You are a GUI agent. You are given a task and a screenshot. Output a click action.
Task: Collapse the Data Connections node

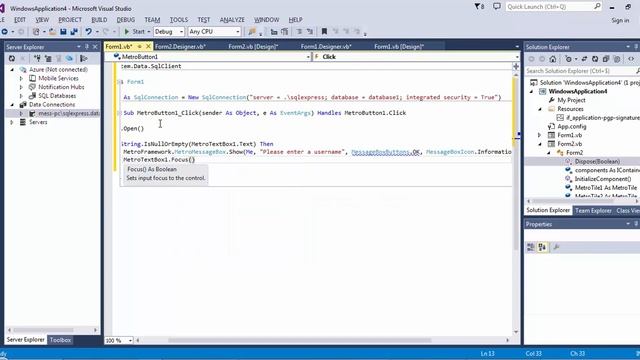(12, 105)
